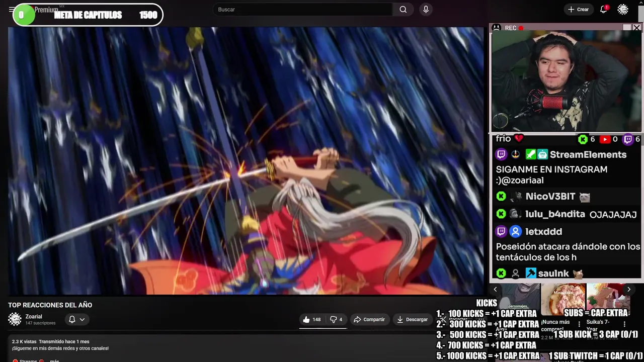This screenshot has height=362, width=644.
Task: Click NicoV3BIT username in chat
Action: click(x=550, y=197)
